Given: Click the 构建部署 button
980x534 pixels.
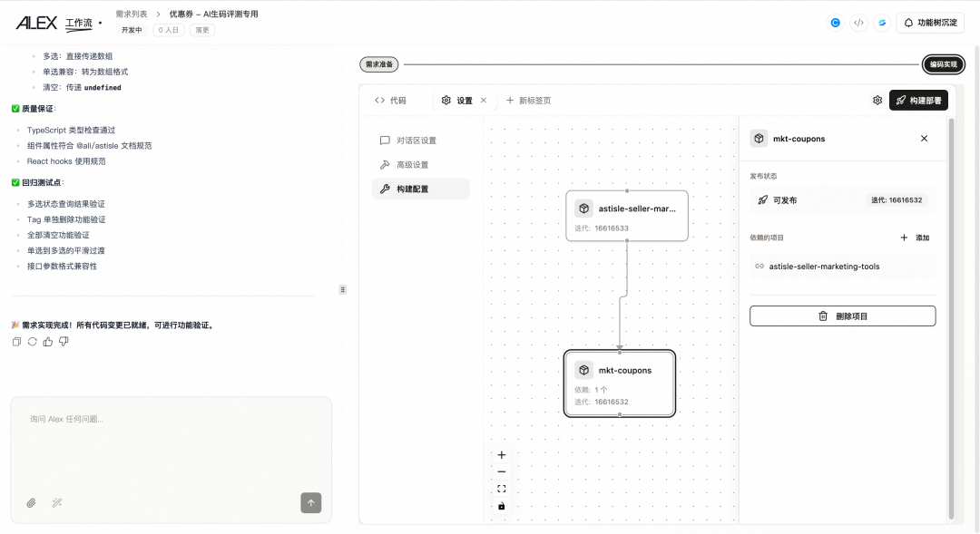Looking at the screenshot, I should (918, 101).
